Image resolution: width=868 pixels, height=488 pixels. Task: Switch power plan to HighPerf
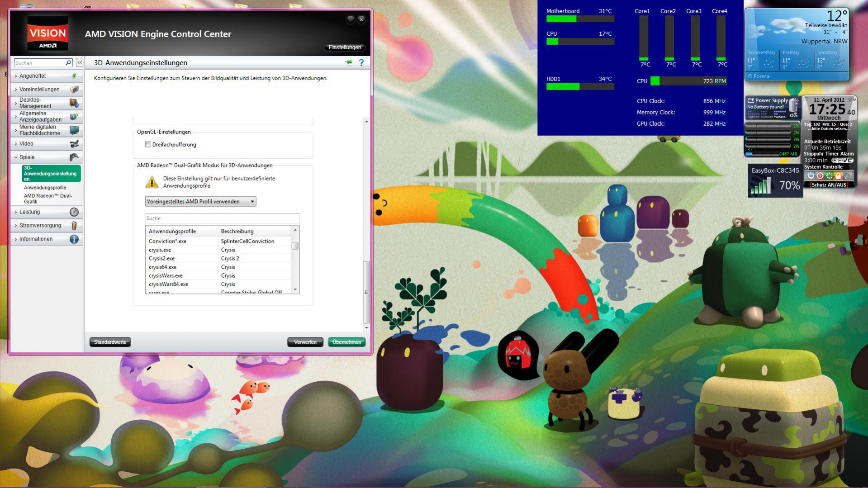tap(753, 117)
